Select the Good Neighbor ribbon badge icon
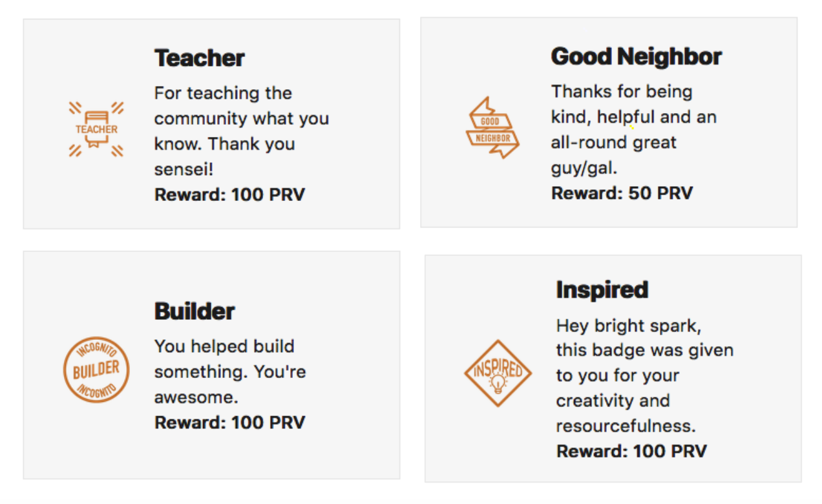This screenshot has height=504, width=822. click(492, 127)
